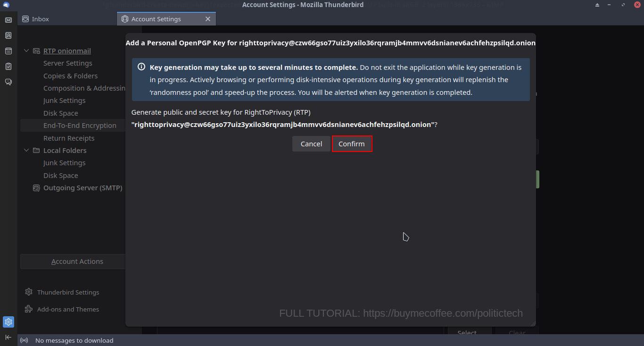Screen dimensions: 644x346
Task: Open Junk Settings under Local Folders
Action: pyautogui.click(x=65, y=163)
